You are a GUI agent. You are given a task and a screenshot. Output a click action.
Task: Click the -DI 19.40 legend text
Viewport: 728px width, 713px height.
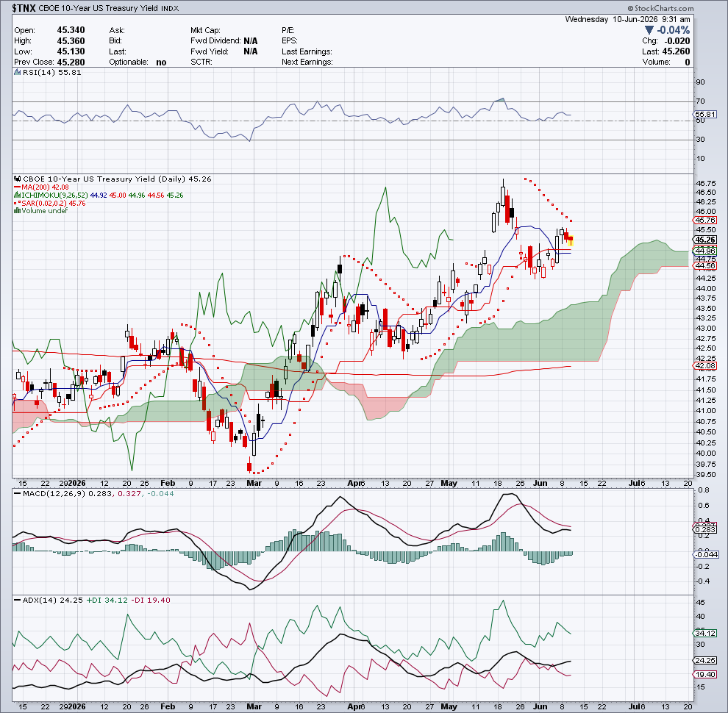tap(150, 601)
